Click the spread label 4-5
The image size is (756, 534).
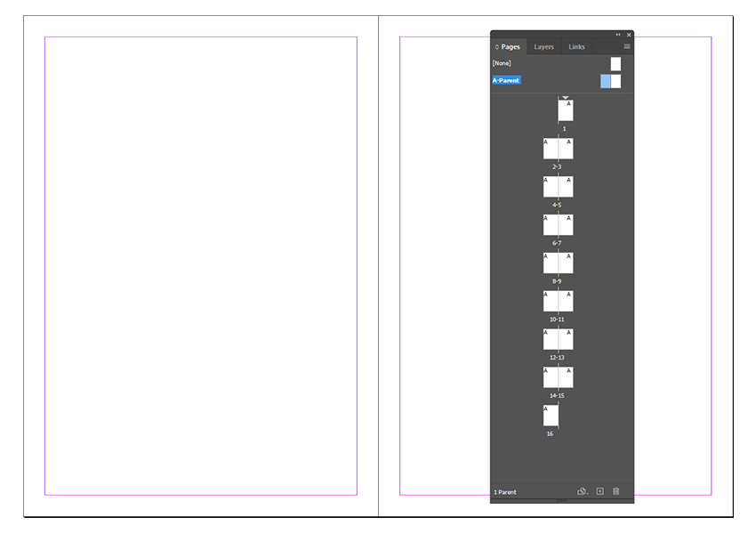(x=557, y=205)
